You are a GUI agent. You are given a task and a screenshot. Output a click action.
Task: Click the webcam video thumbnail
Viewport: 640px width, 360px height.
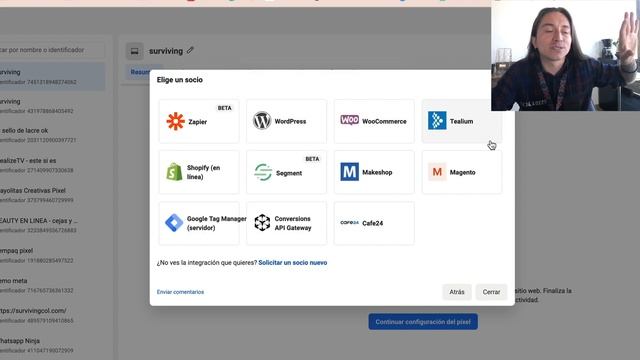point(565,56)
